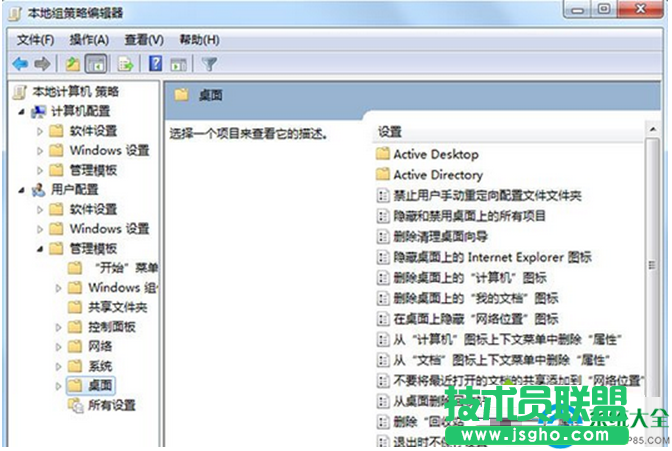Toggle the show/hide console tree icon
The image size is (672, 451).
(97, 64)
